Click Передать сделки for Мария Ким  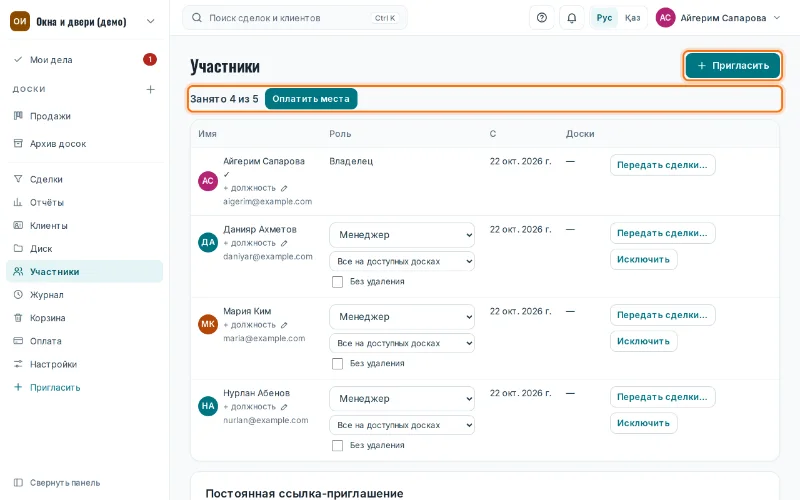662,315
